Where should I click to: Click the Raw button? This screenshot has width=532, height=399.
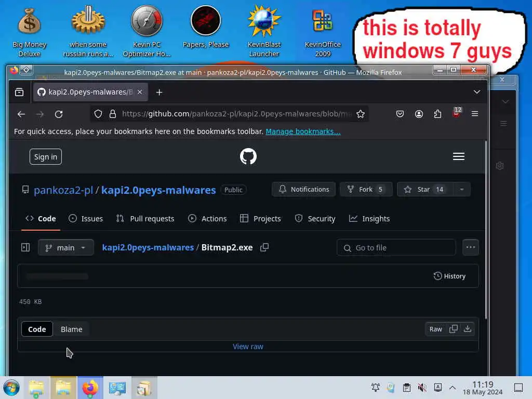(x=436, y=329)
